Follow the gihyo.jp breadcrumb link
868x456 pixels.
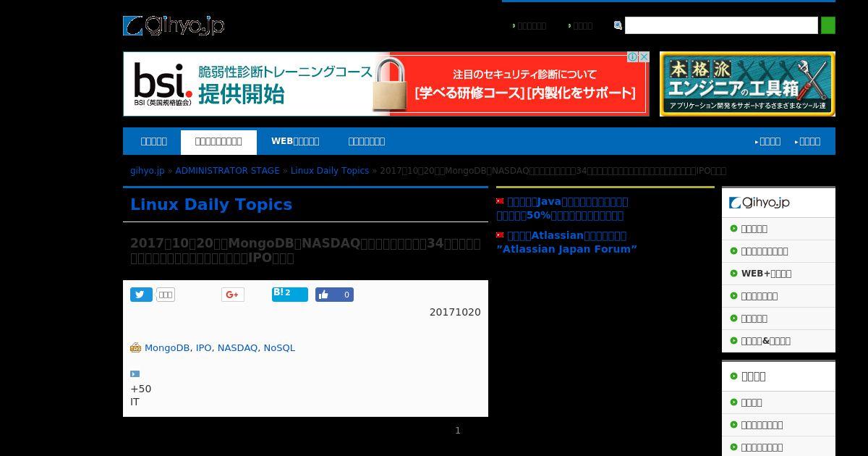(148, 171)
